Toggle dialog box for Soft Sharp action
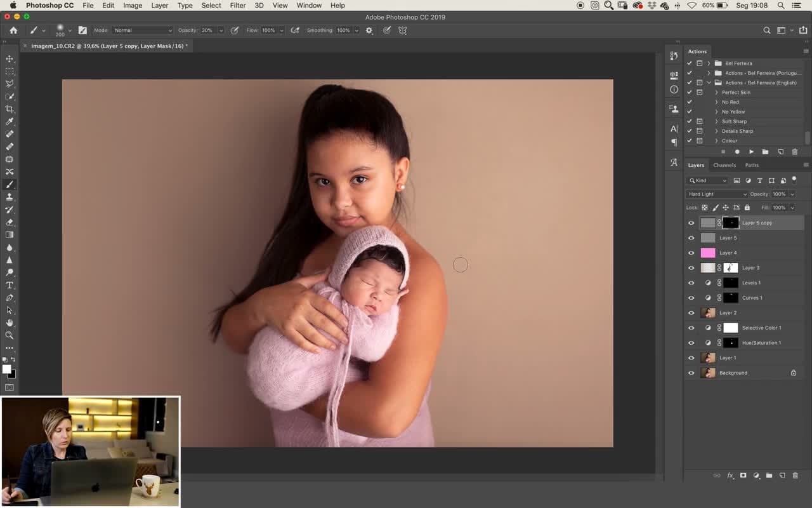812x508 pixels. (700, 121)
